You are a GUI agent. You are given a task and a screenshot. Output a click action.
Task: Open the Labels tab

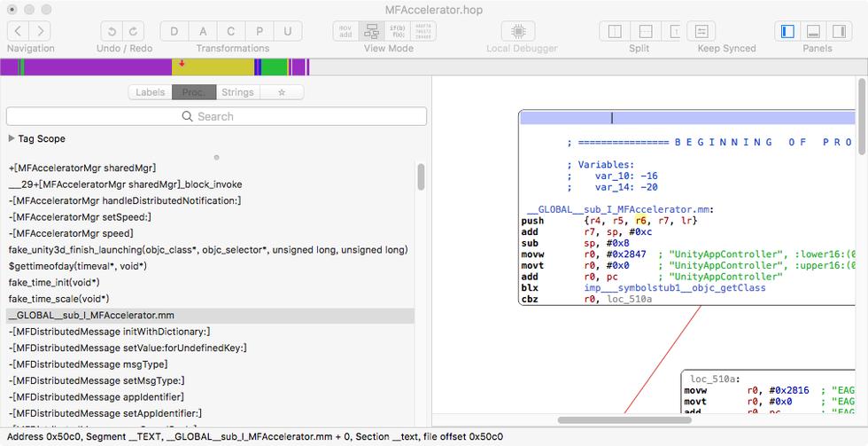(x=150, y=92)
